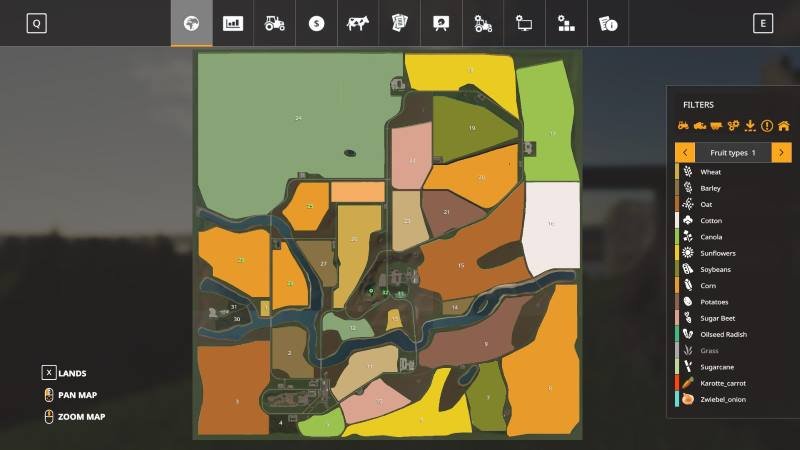
Task: Toggle the tractor vehicles filter icon
Action: (x=683, y=126)
